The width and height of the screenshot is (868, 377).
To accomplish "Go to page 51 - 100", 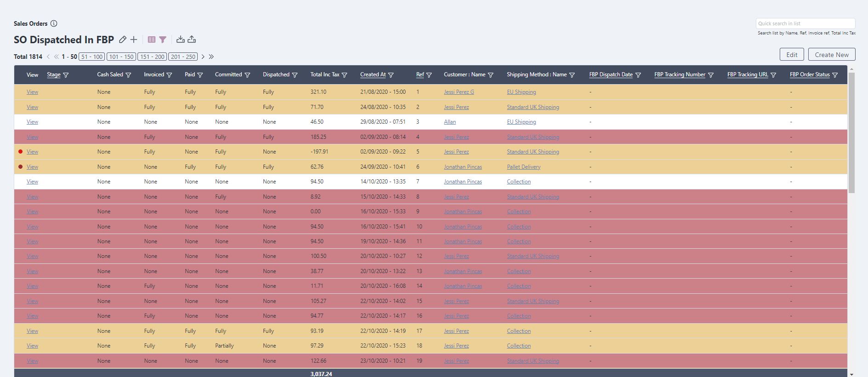I will (92, 57).
